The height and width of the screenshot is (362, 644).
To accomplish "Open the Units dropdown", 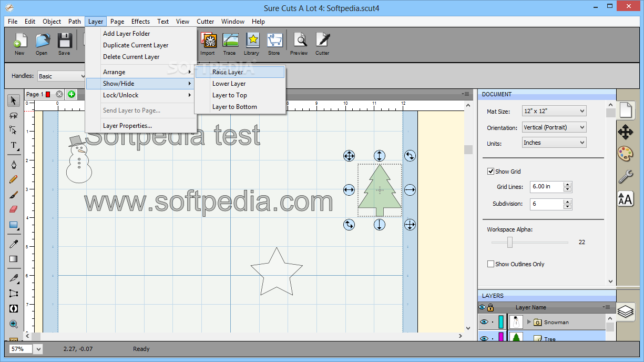I will click(x=554, y=143).
